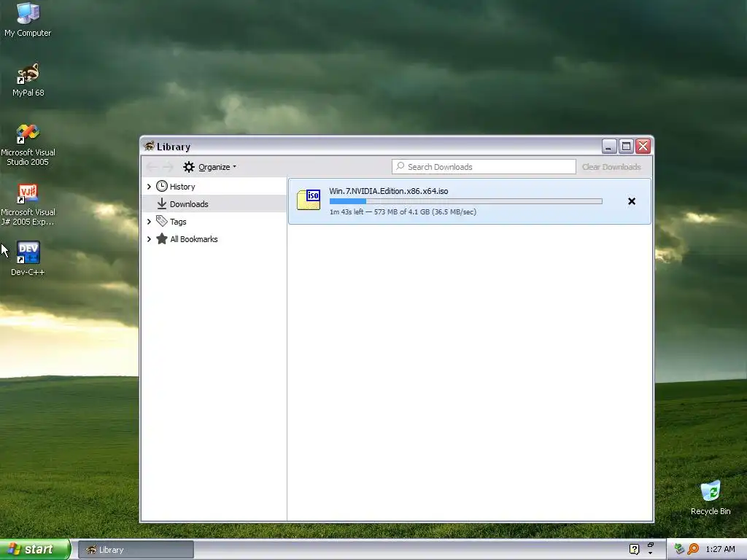Click the All Bookmarks star icon
The height and width of the screenshot is (560, 747).
162,238
